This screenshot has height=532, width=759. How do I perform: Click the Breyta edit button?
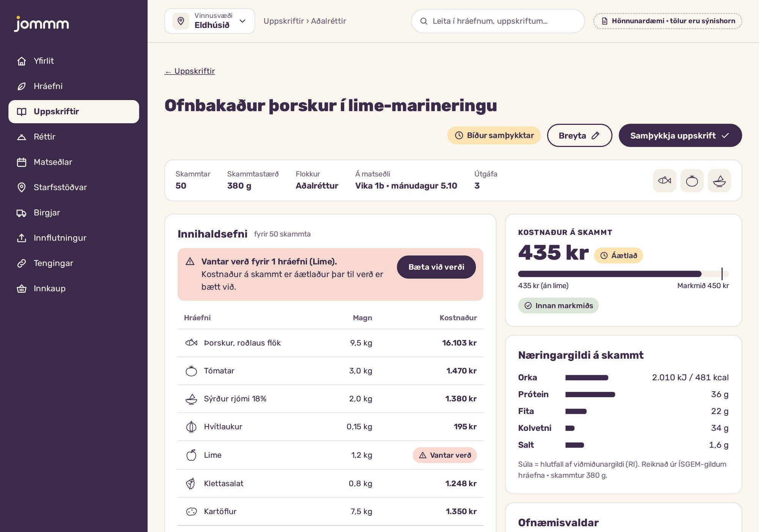coord(579,135)
